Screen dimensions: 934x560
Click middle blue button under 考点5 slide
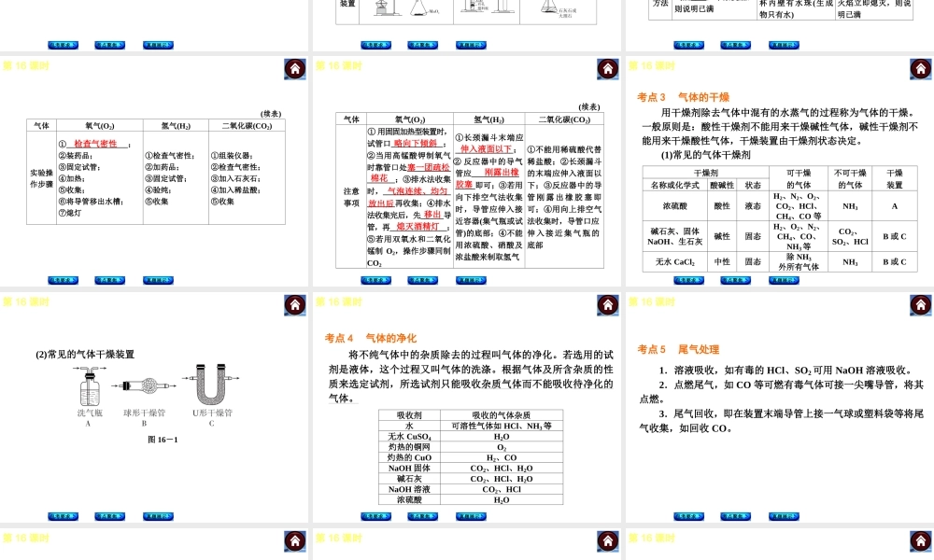pos(736,516)
